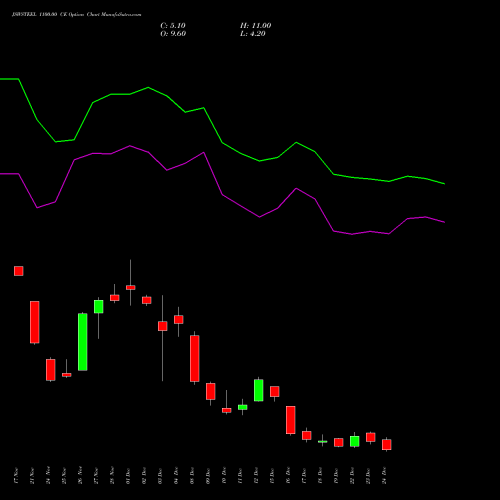Image resolution: width=500 pixels, height=500 pixels.
Task: Click the '23 Dec' date label
Action: point(368,476)
